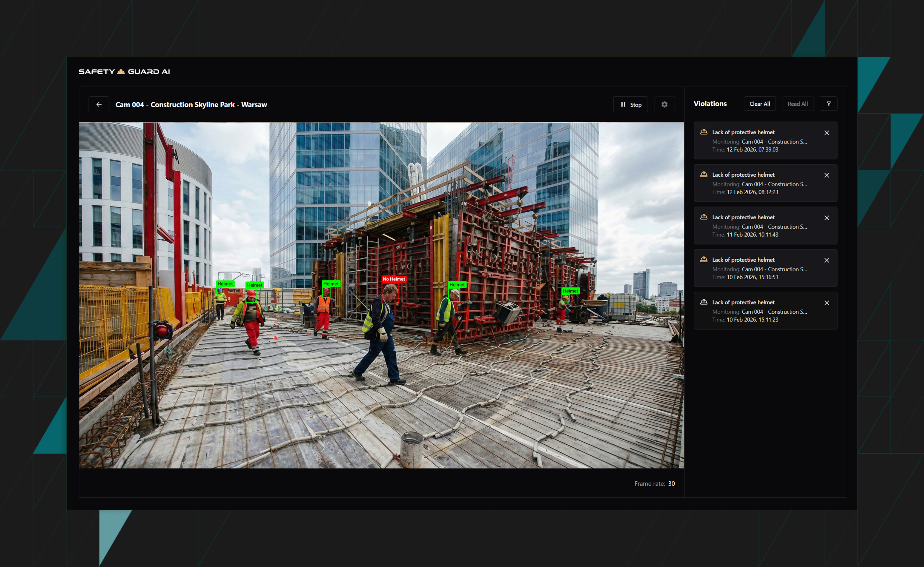Dismiss the 15:16:51 violation alert
Viewport: 924px width, 567px height.
pos(826,260)
